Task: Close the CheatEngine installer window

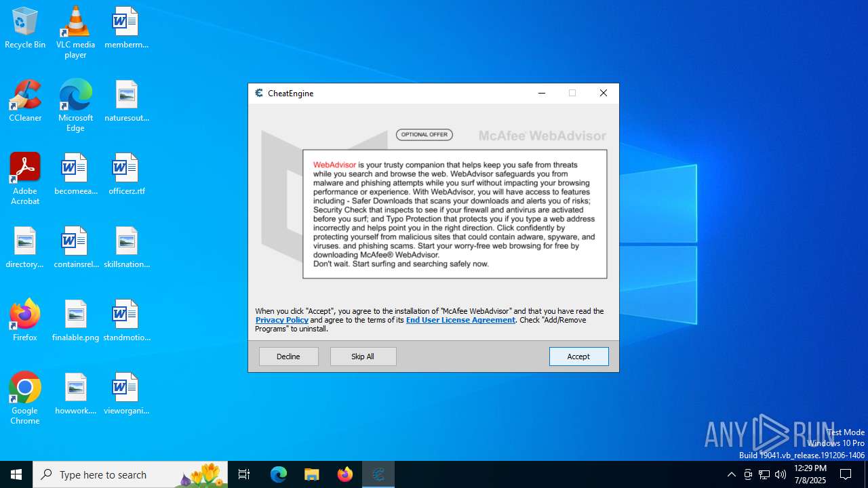Action: [x=604, y=94]
